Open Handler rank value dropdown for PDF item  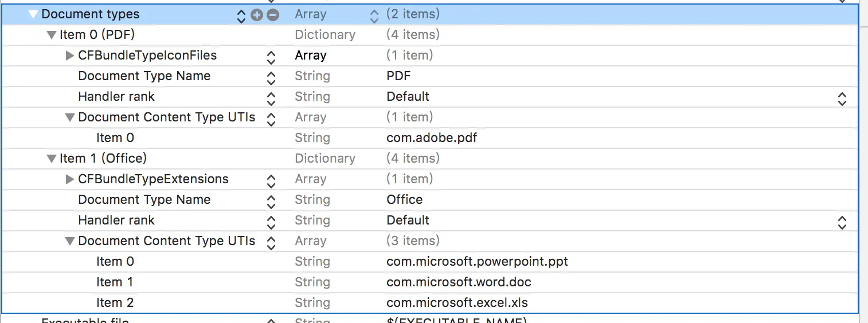[x=842, y=98]
